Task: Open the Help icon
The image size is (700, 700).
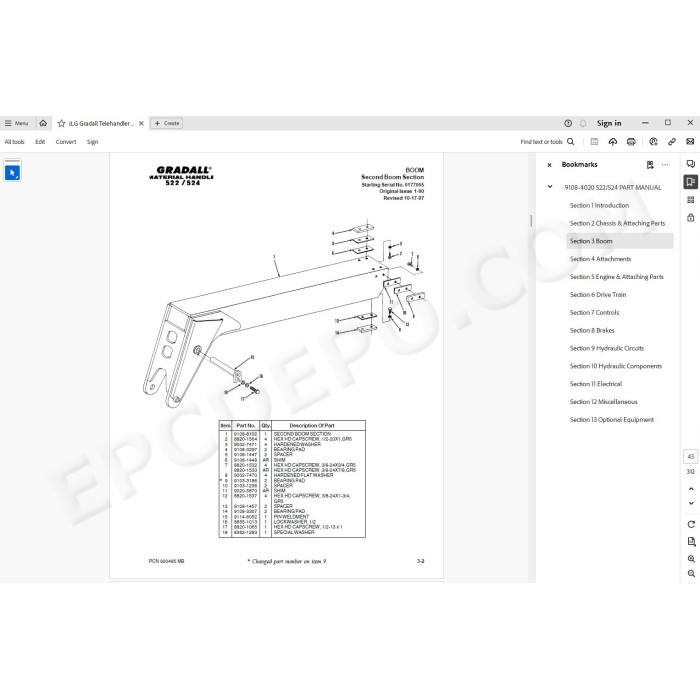Action: (568, 123)
